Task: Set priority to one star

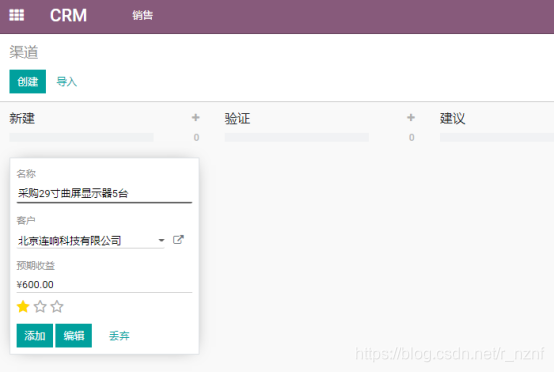Action: click(x=23, y=307)
